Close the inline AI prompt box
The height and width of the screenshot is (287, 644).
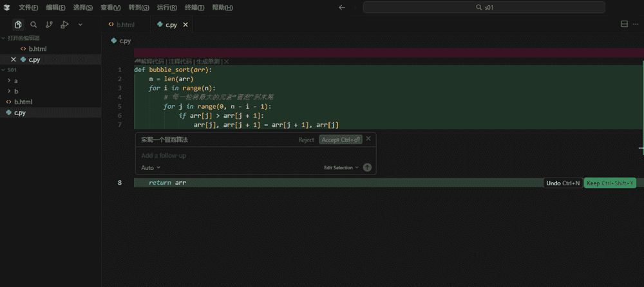[x=368, y=138]
